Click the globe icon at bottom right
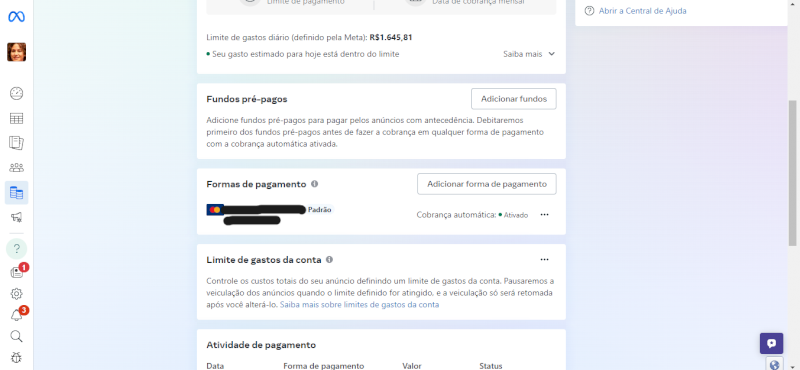The image size is (800, 370). tap(774, 364)
